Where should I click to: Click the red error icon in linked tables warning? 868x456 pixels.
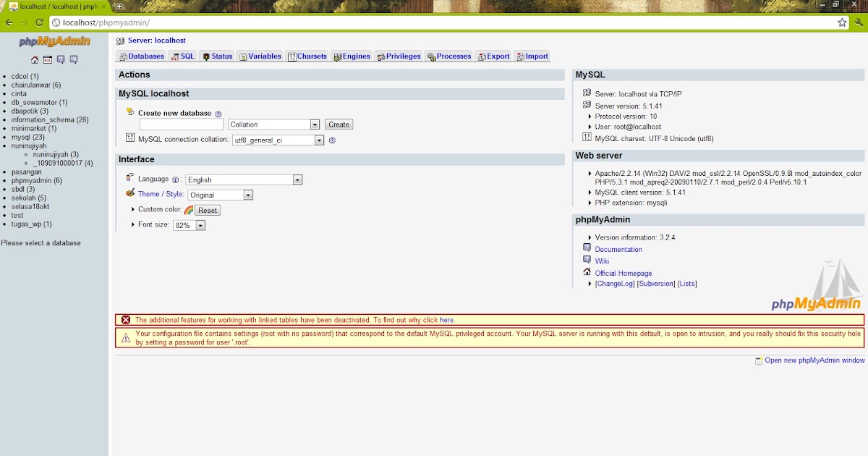(126, 320)
